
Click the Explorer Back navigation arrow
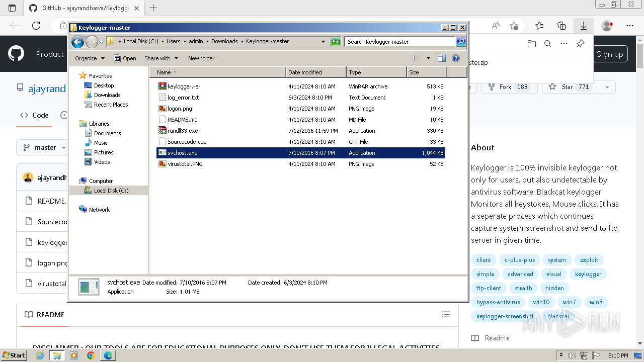click(77, 42)
